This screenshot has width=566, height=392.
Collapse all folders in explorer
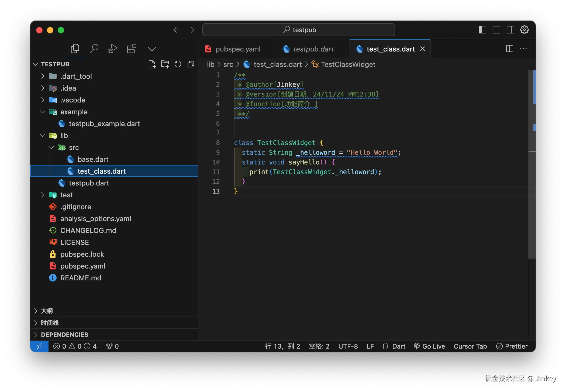(x=191, y=64)
